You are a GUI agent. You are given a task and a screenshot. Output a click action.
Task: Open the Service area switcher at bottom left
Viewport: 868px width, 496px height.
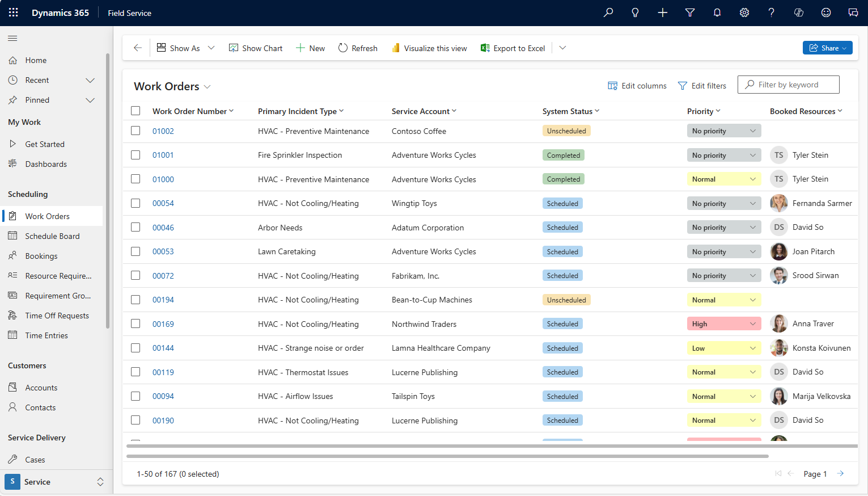point(54,481)
